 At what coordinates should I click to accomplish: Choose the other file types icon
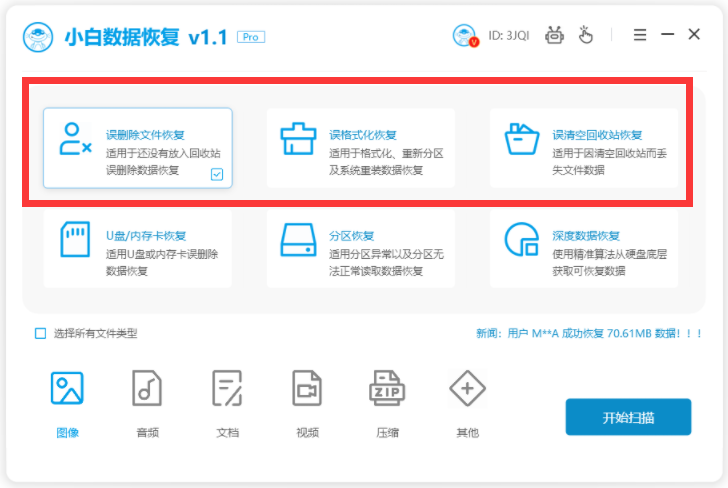point(467,388)
